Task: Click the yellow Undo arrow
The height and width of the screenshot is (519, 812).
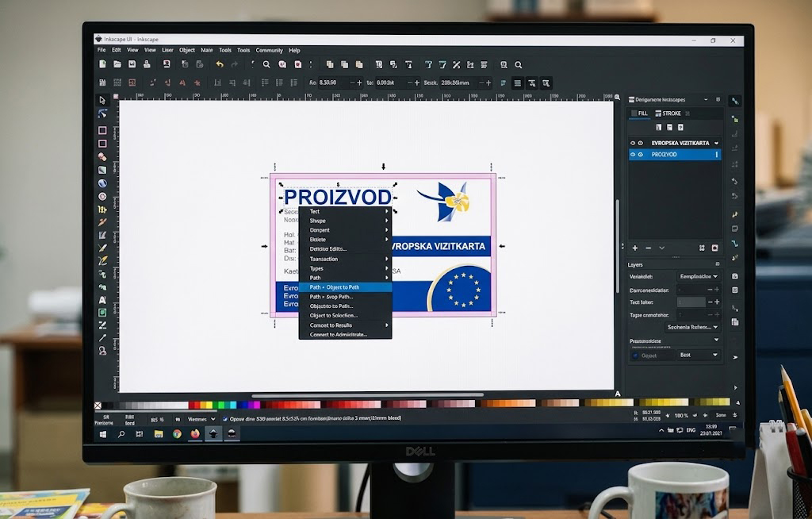Action: click(220, 64)
